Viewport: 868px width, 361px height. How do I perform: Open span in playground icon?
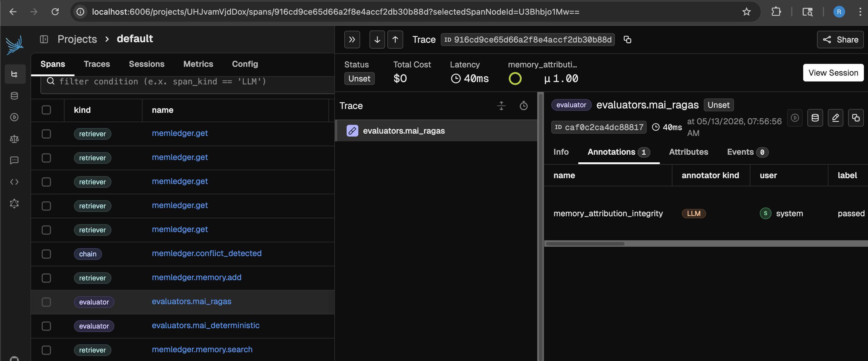795,118
